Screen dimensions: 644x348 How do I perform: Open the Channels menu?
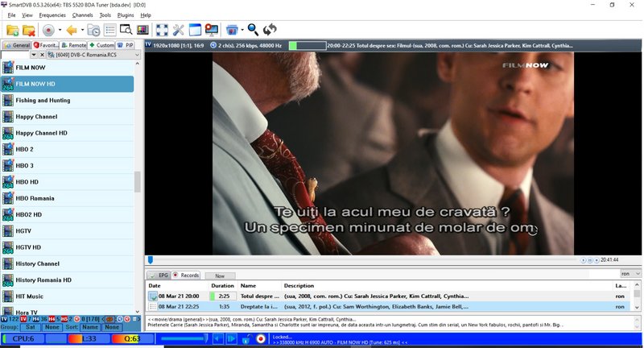[83, 15]
